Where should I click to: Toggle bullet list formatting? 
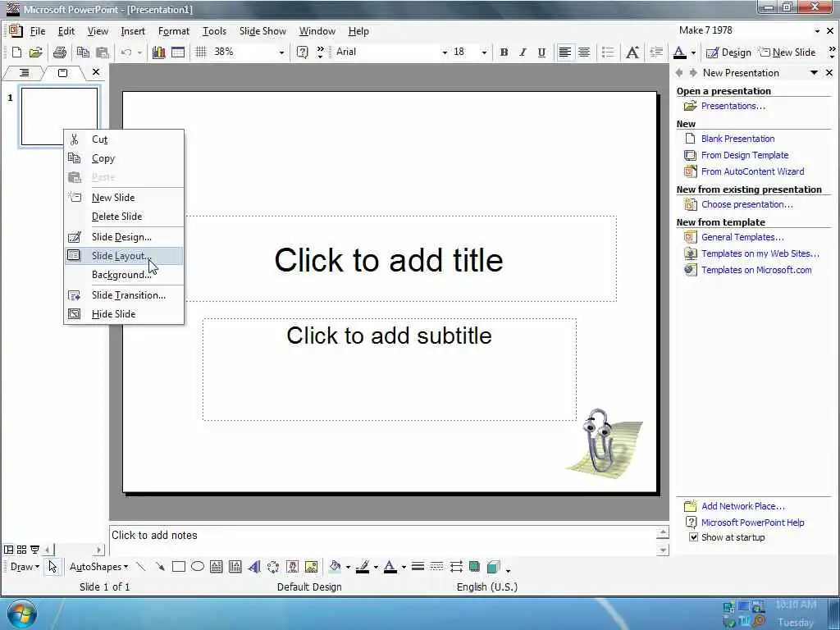608,52
